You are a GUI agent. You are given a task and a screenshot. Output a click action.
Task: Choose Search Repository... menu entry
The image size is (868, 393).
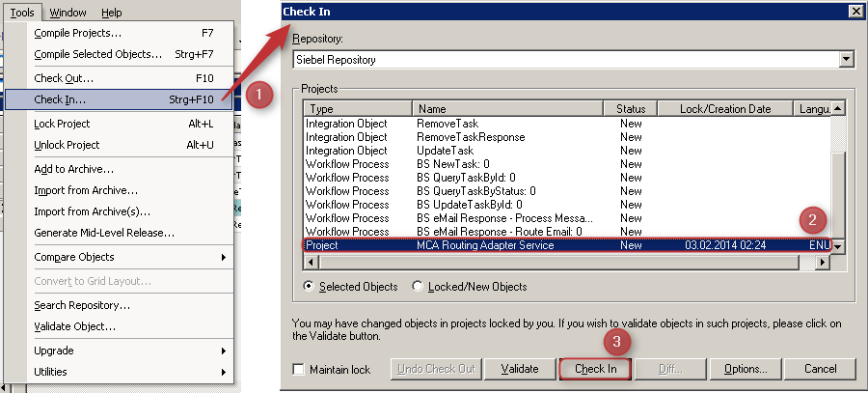[119, 305]
